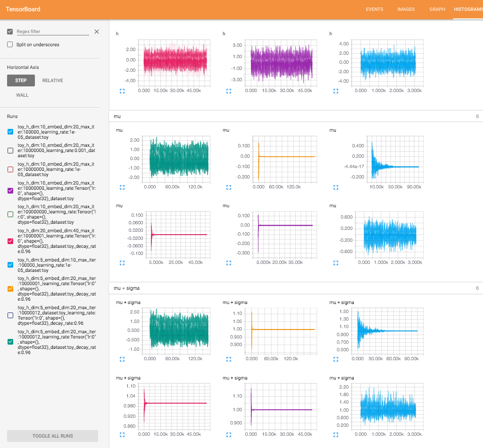483x448 pixels.
Task: Select the HISTOGRAMS tab
Action: 468,9
